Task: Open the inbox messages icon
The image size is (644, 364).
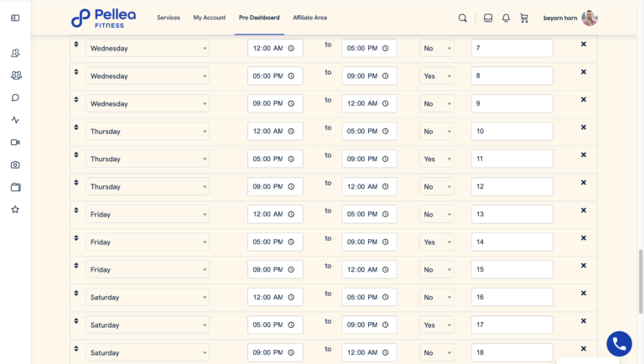Action: pos(488,18)
